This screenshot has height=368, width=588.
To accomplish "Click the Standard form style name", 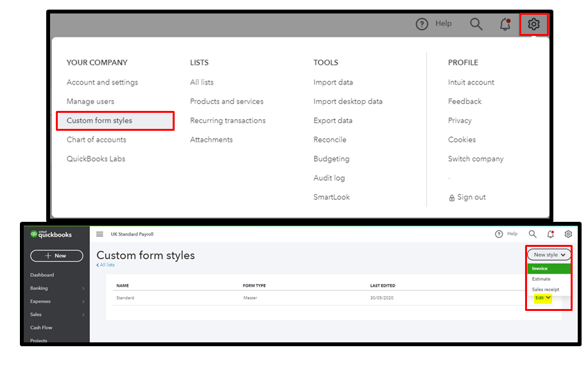I will tap(125, 298).
